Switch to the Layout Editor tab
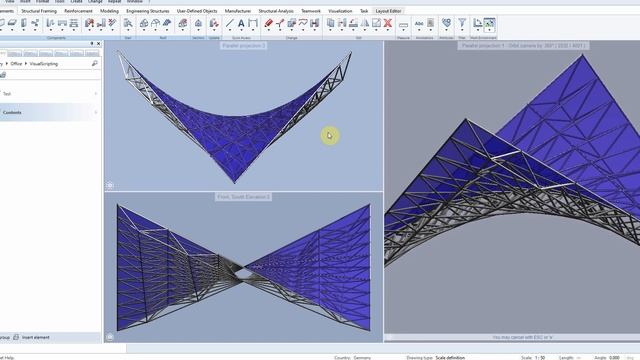Viewport: 640px width, 360px height. click(388, 11)
